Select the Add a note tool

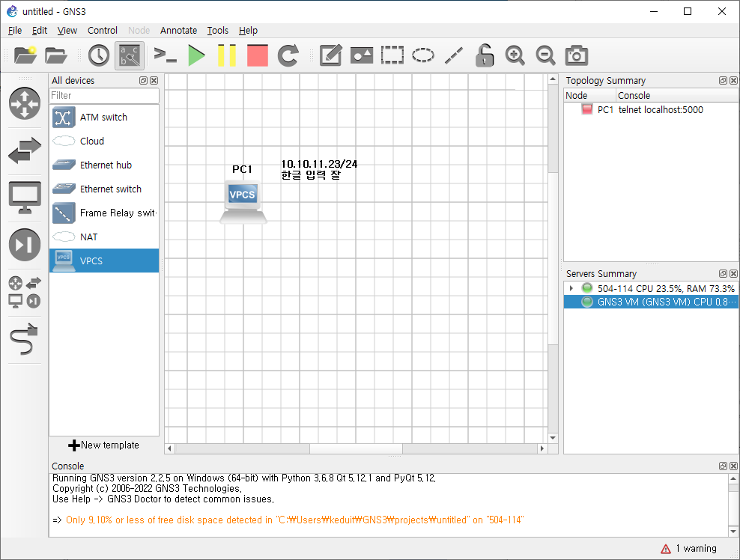click(x=330, y=55)
